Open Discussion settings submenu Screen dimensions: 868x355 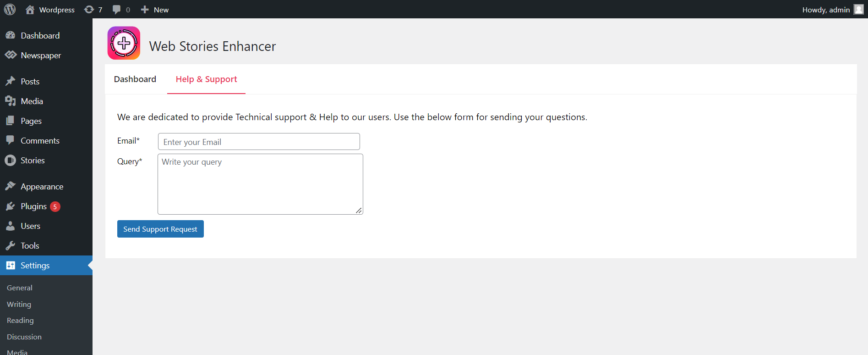24,337
